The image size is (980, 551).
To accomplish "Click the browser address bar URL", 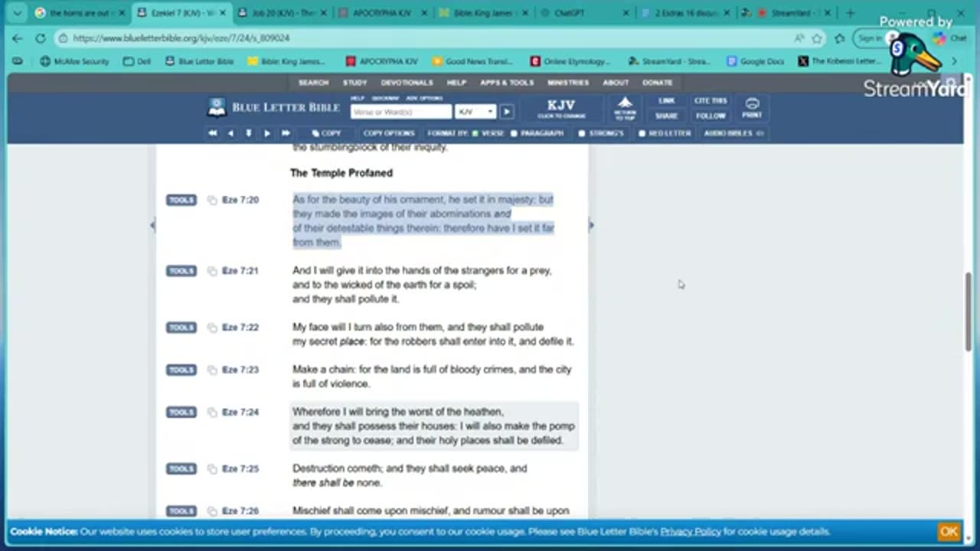I will coord(181,38).
